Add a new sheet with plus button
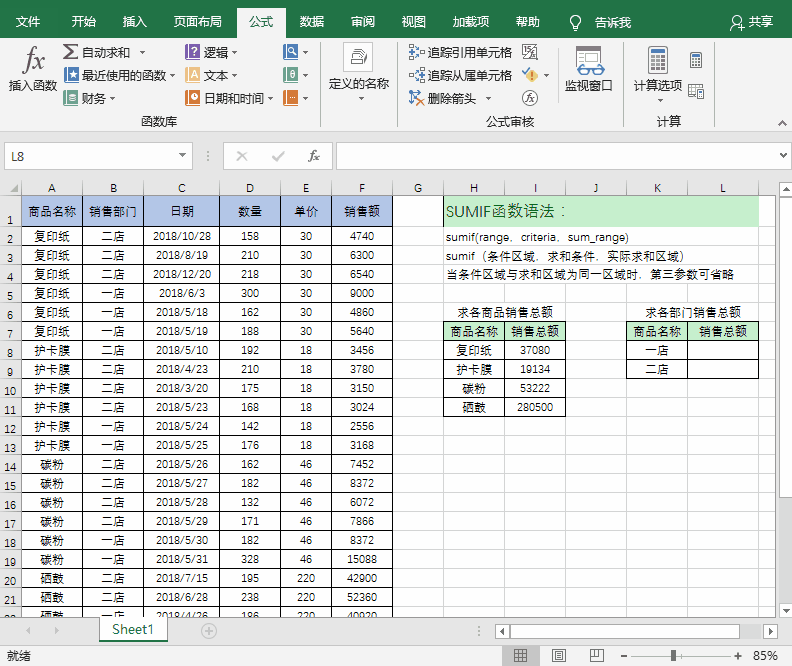This screenshot has height=666, width=792. [209, 631]
